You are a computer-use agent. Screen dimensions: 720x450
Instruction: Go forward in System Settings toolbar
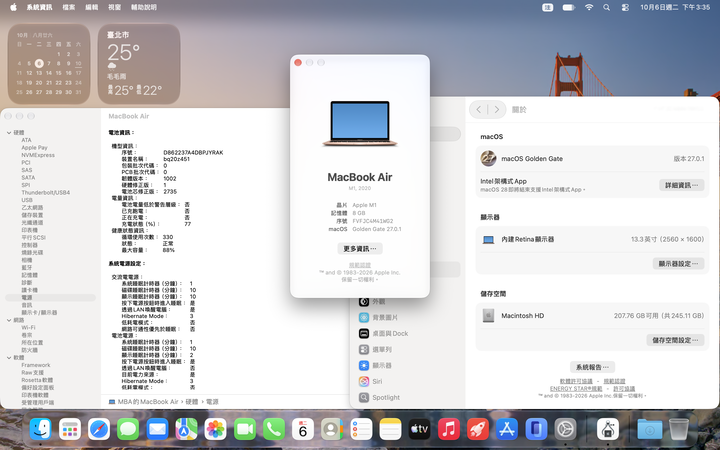point(496,109)
